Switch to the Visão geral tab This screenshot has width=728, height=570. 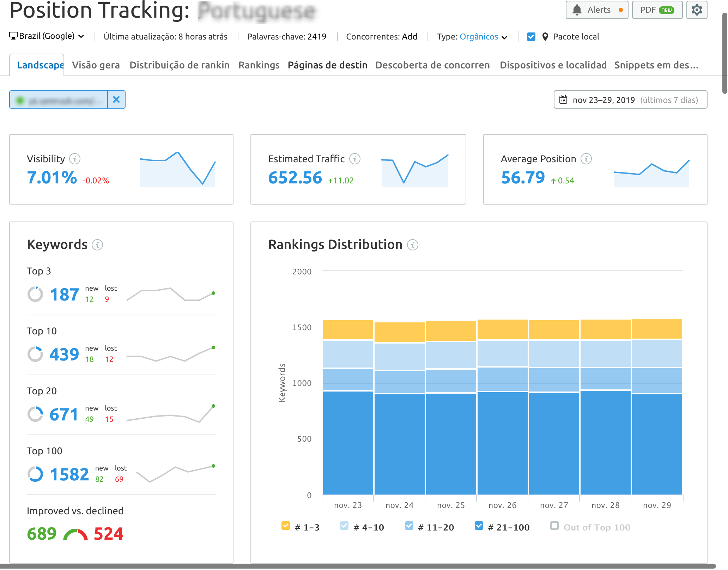(x=96, y=65)
